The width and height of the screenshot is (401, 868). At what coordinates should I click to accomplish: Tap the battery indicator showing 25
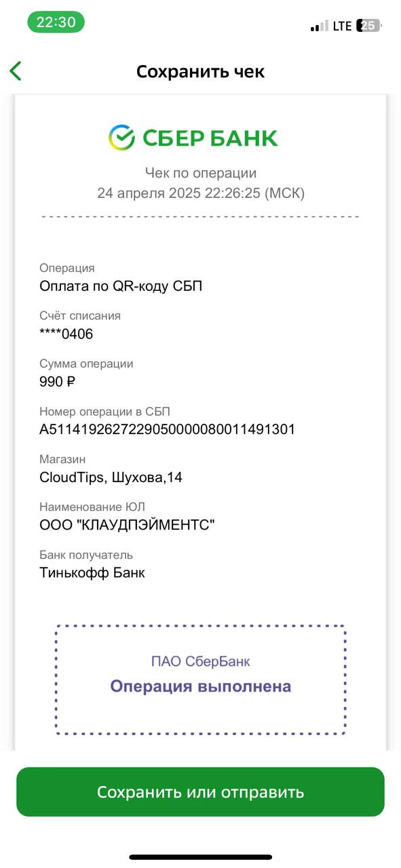click(369, 26)
